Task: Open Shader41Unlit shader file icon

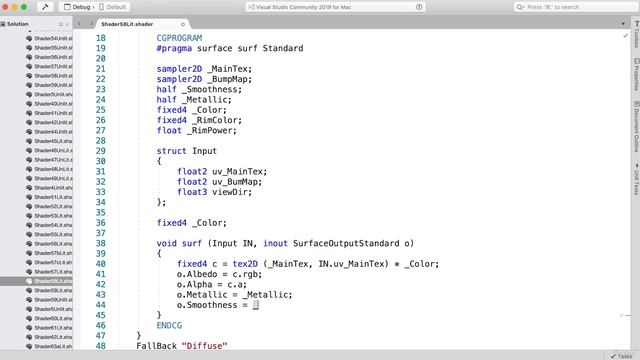Action: (x=29, y=113)
